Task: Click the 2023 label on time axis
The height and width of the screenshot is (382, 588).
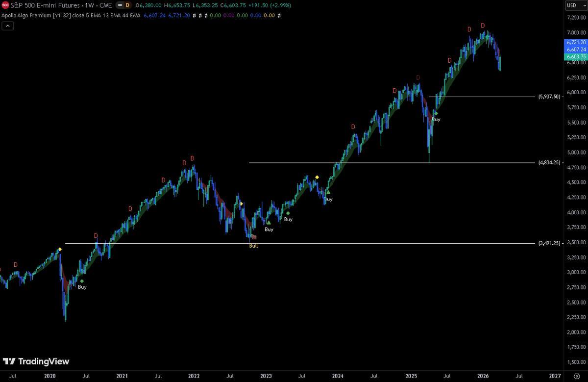Action: pos(266,376)
